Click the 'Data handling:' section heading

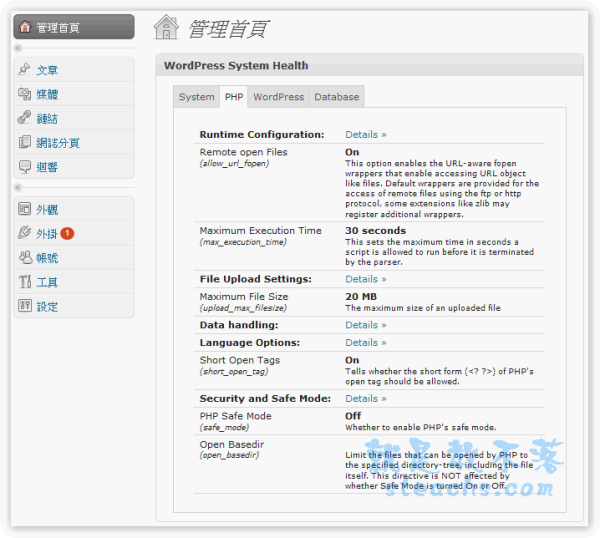tap(239, 325)
